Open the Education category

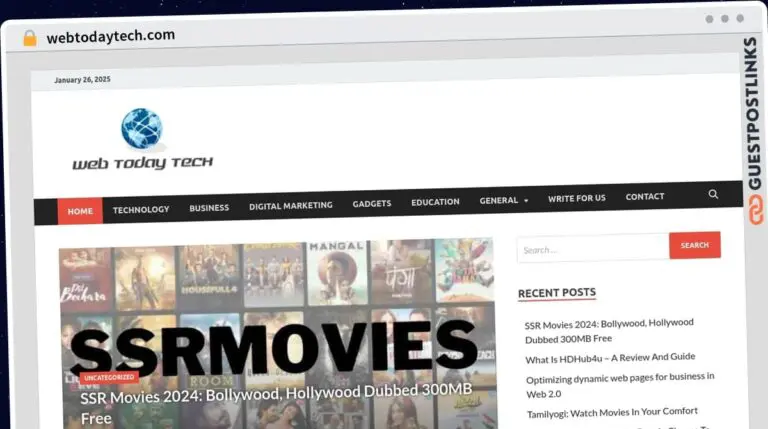(435, 202)
